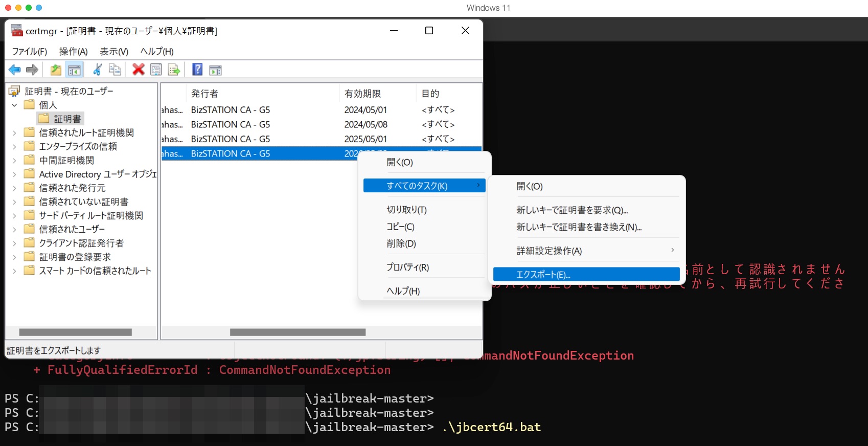Click the scissors Cut icon
868x446 pixels.
97,70
